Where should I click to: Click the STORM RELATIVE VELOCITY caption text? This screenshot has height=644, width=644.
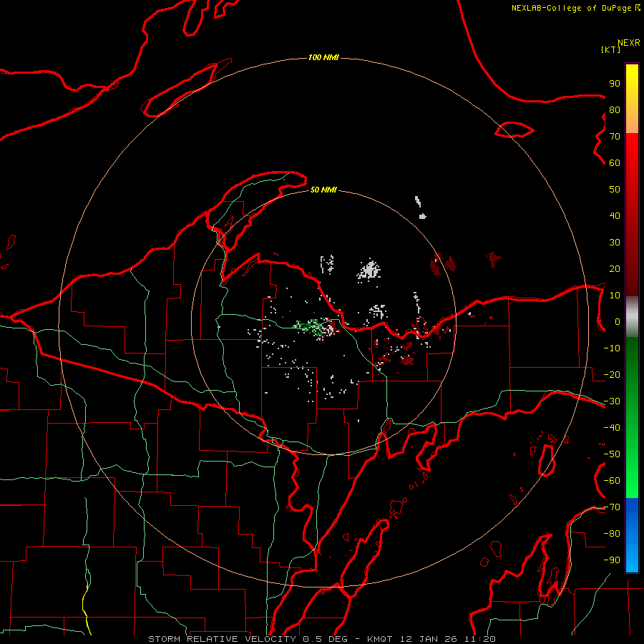pos(222,639)
